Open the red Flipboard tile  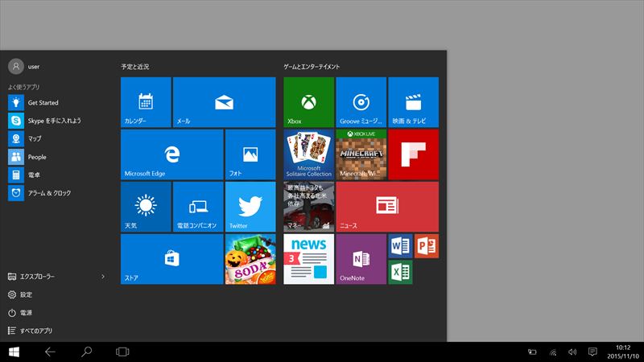[x=413, y=154]
